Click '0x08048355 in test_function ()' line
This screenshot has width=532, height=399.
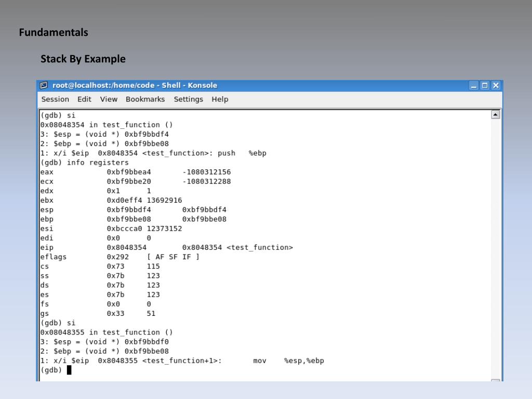click(x=107, y=332)
